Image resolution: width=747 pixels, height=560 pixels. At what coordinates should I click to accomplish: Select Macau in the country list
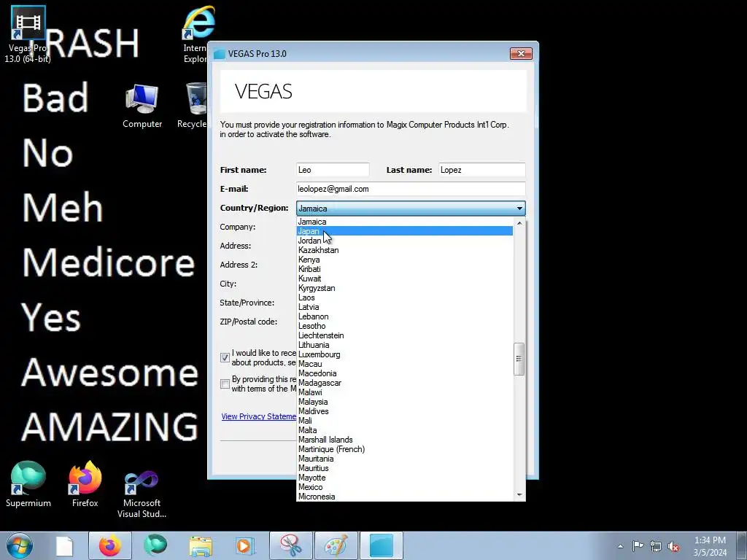pyautogui.click(x=404, y=364)
